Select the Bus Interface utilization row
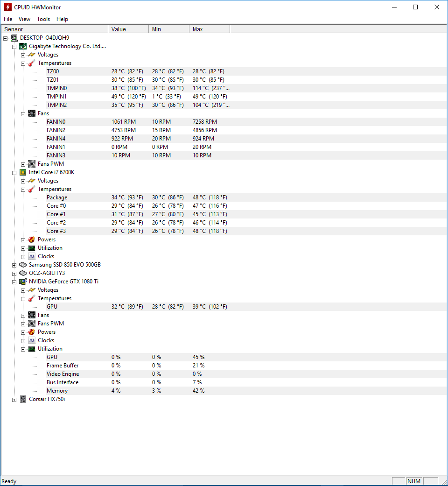The image size is (448, 486). 246,382
